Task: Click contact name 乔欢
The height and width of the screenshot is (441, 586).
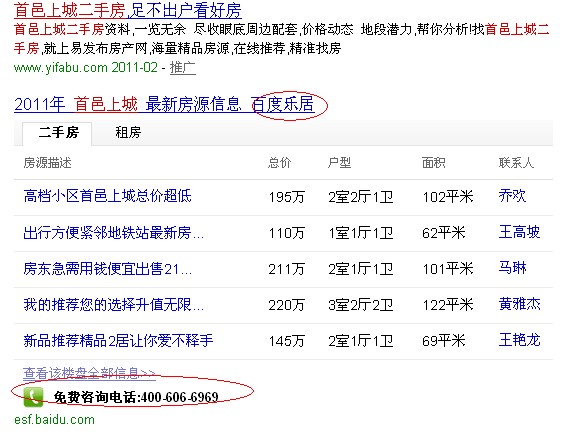Action: 512,196
